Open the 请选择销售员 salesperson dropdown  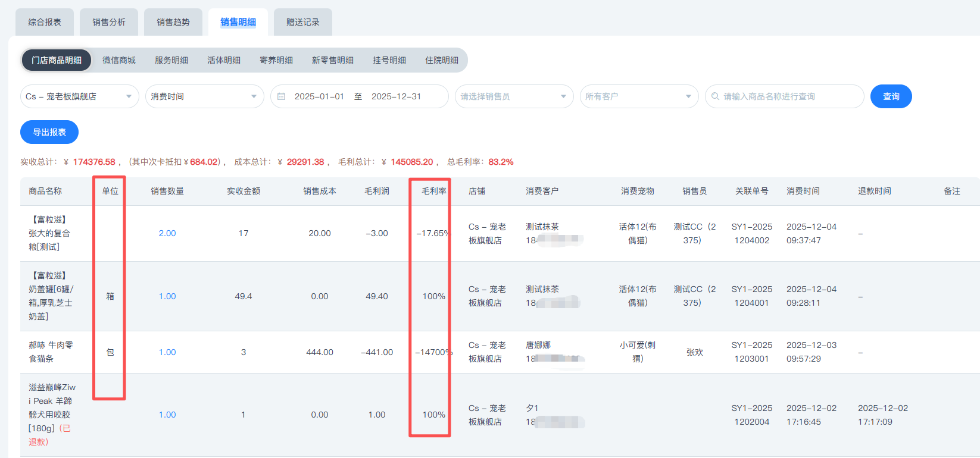514,96
